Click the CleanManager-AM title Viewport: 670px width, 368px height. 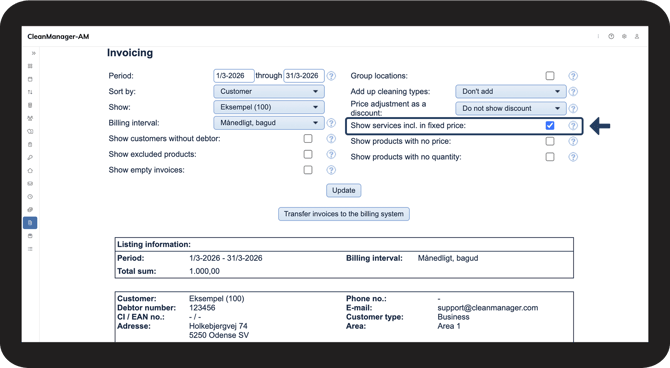coord(58,37)
